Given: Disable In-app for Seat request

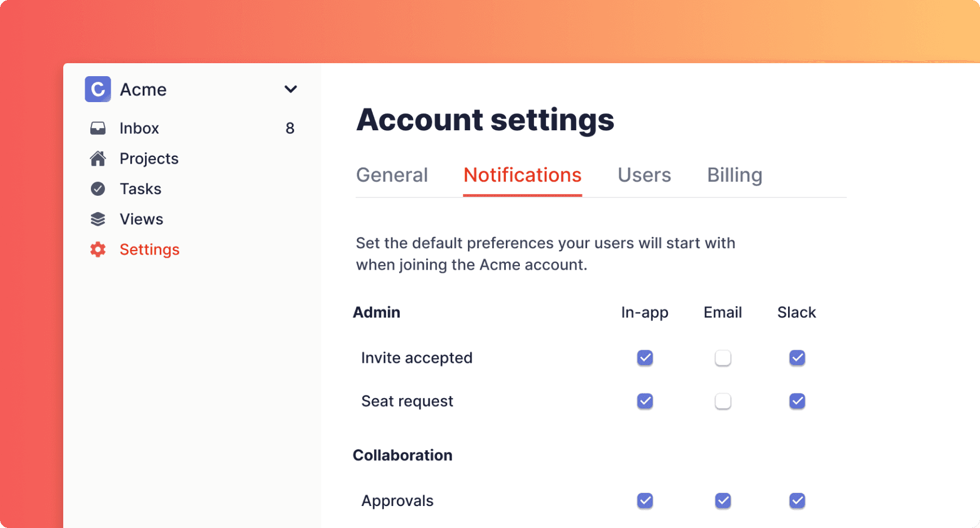Looking at the screenshot, I should click(x=645, y=401).
